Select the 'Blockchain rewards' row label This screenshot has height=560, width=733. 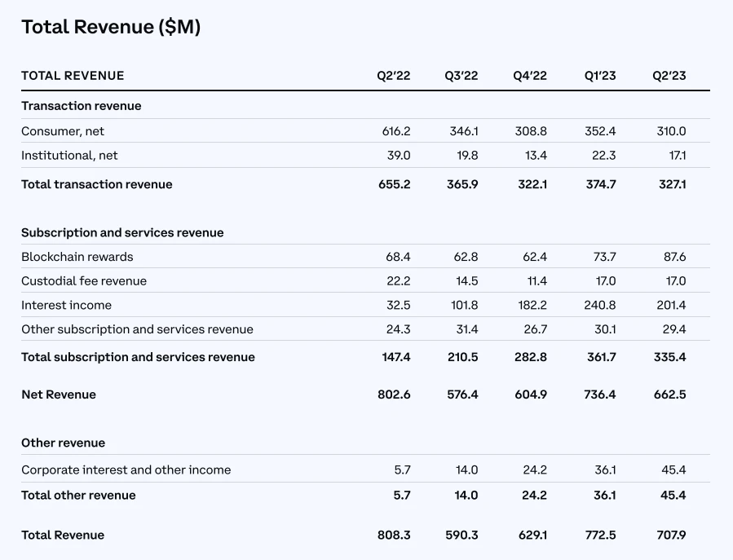pos(77,257)
